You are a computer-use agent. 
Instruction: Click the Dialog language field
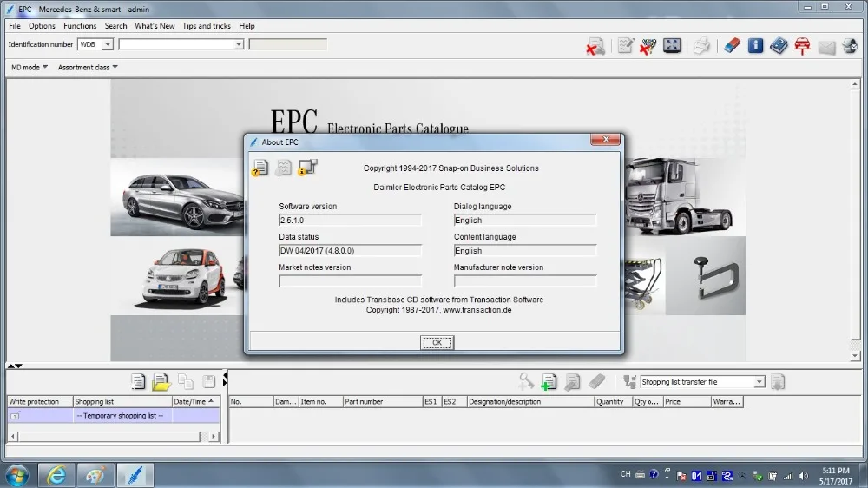point(525,221)
